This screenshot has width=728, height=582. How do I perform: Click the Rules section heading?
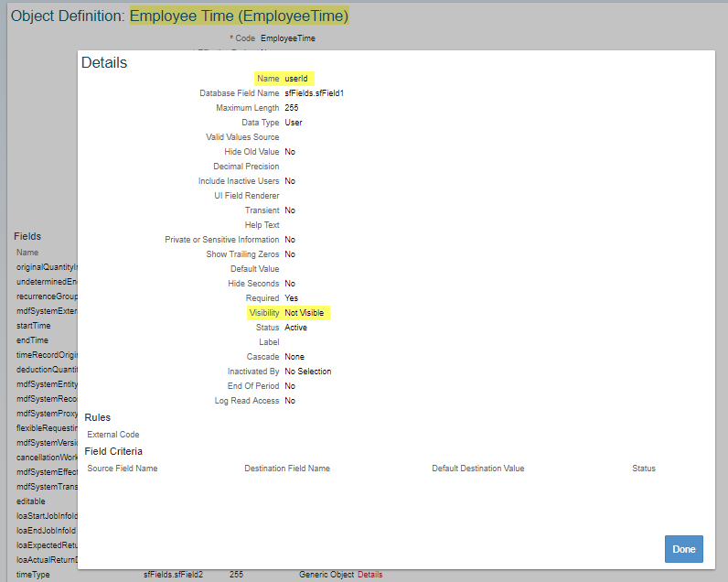coord(98,417)
